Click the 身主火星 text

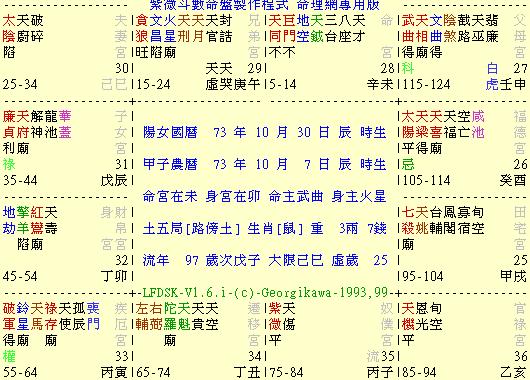359,196
